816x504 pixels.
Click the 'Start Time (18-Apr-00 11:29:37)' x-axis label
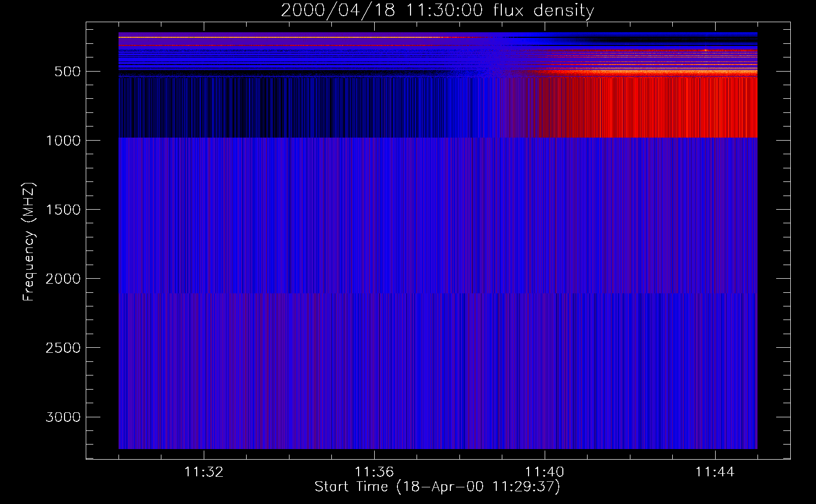[x=437, y=487]
